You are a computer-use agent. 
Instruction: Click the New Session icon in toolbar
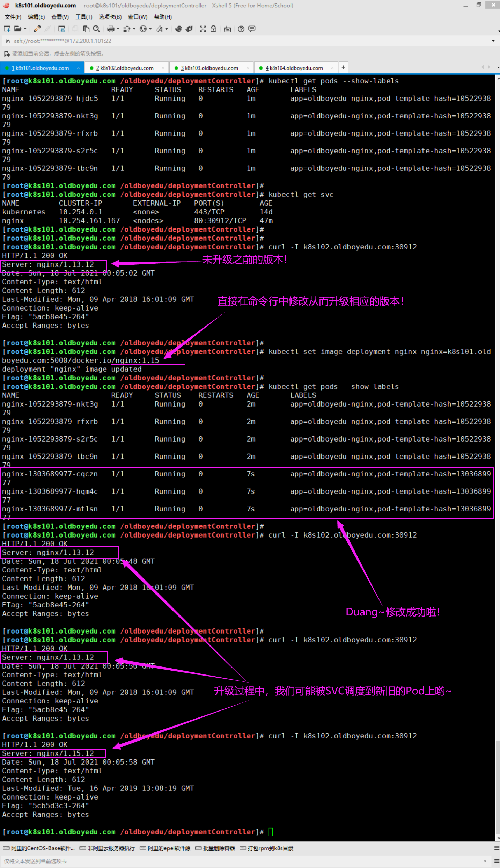coord(7,29)
